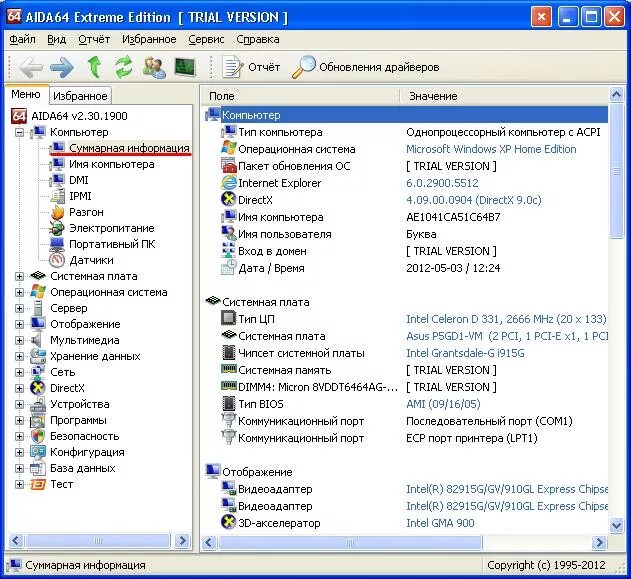
Task: Click the IPMI tree icon
Action: tap(58, 196)
